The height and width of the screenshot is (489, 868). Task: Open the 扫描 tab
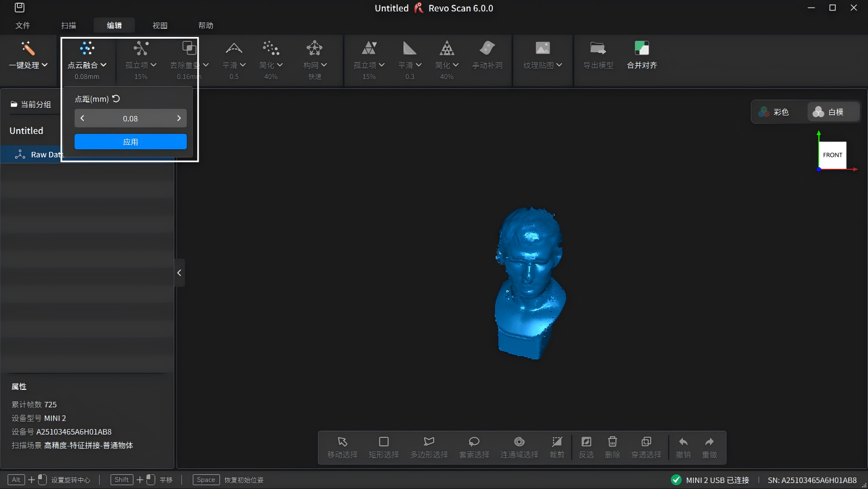pos(69,26)
